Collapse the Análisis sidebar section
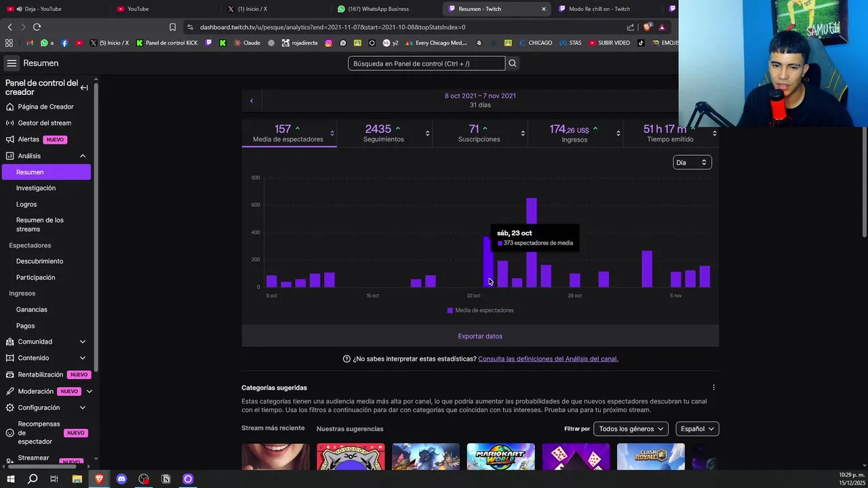 click(x=83, y=156)
